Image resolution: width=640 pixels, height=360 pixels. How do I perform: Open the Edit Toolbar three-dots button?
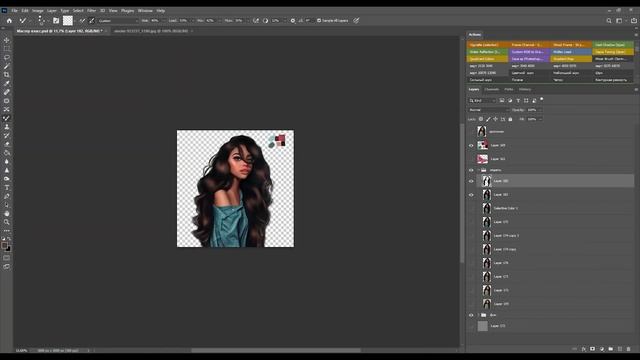coord(7,231)
